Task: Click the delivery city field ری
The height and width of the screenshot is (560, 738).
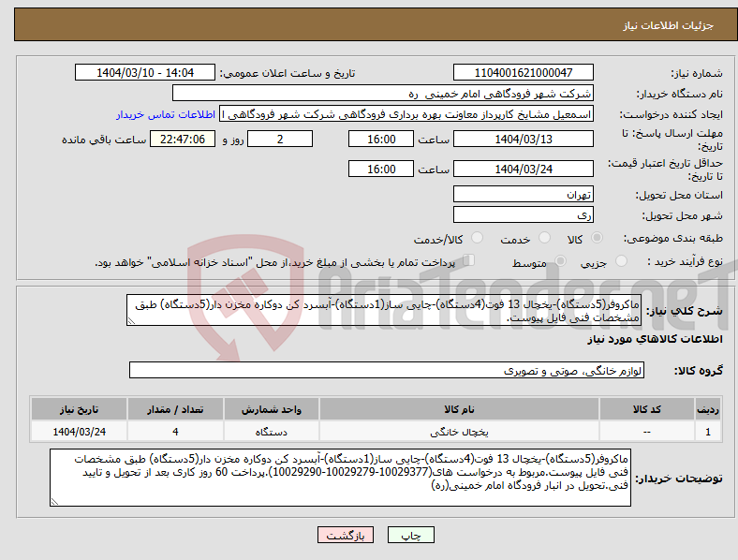Action: click(x=524, y=214)
